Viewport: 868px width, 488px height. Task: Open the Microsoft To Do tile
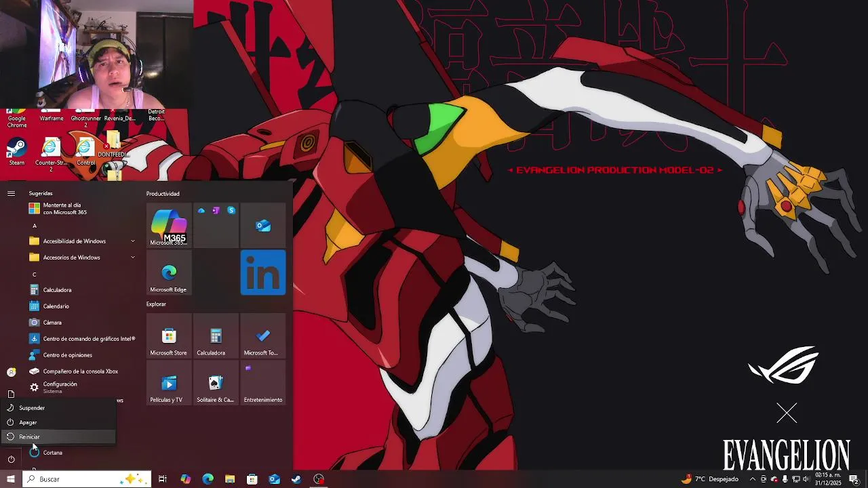click(263, 336)
